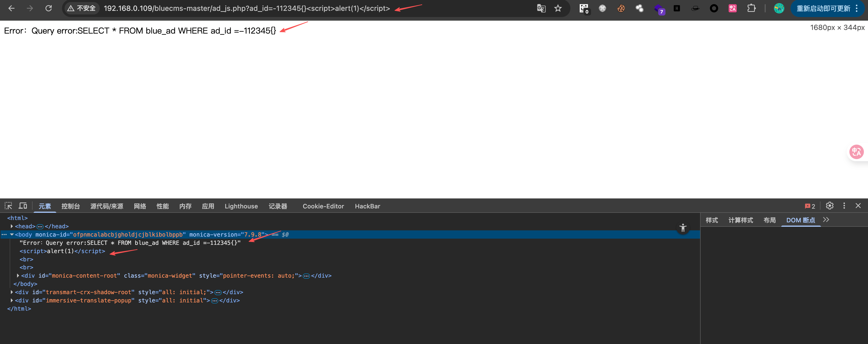Toggle the device toolbar emulation
The image size is (868, 344).
[23, 206]
